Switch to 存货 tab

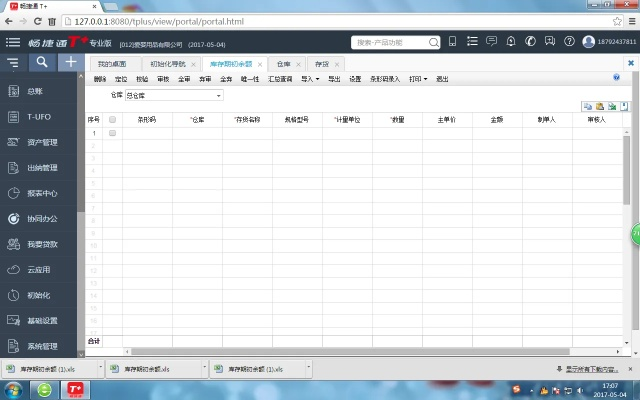pos(322,64)
